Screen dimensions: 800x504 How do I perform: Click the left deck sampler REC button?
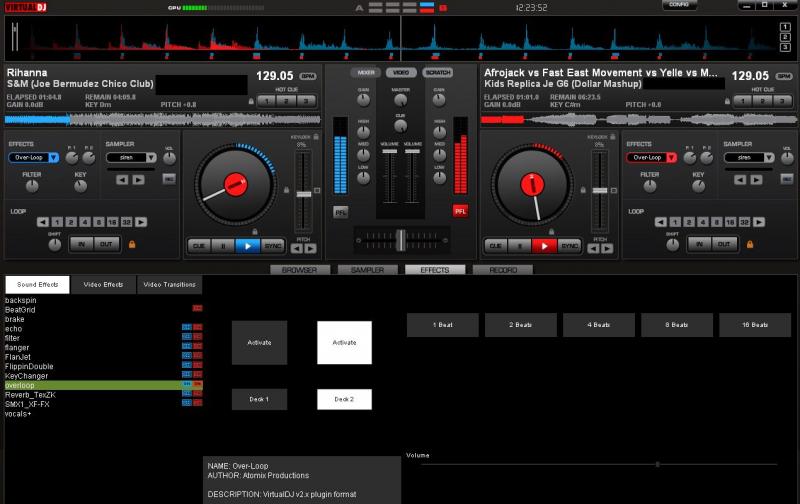(169, 179)
